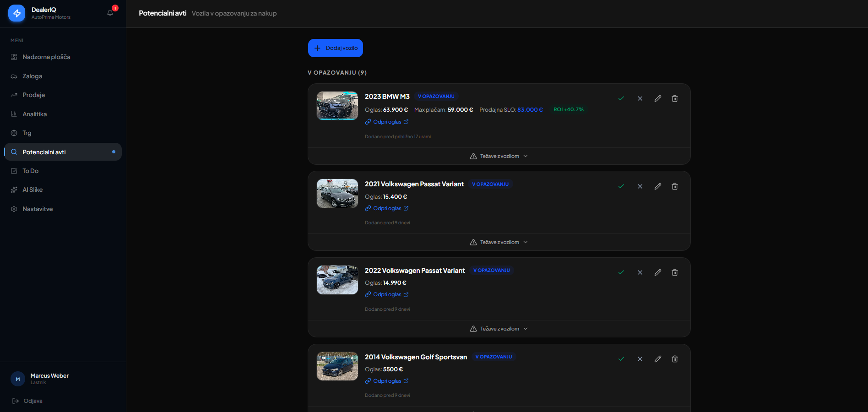Open Odpri oglas link for BMW M3
The image size is (868, 412).
387,122
